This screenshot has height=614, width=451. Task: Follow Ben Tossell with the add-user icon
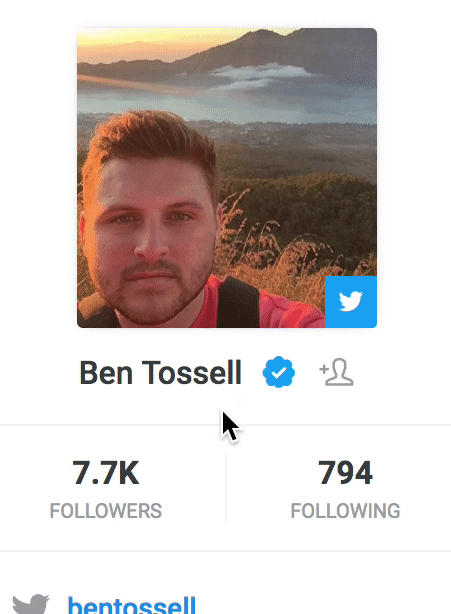[336, 372]
